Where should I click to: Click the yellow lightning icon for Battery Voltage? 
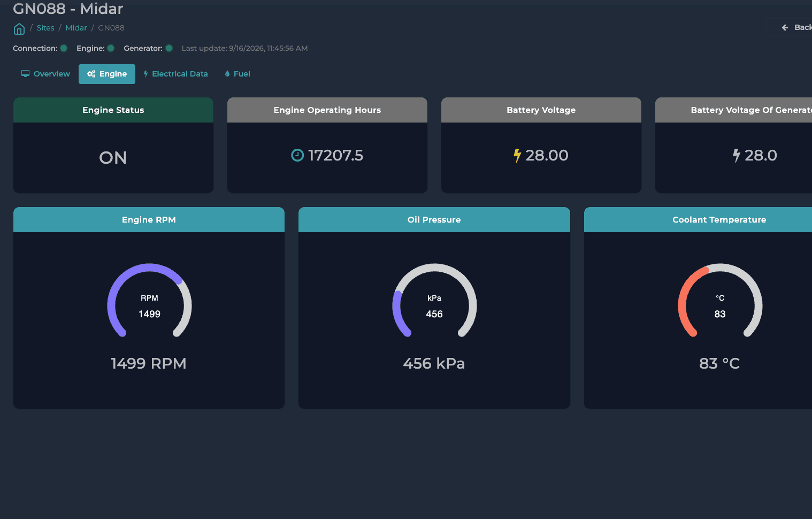(x=517, y=155)
